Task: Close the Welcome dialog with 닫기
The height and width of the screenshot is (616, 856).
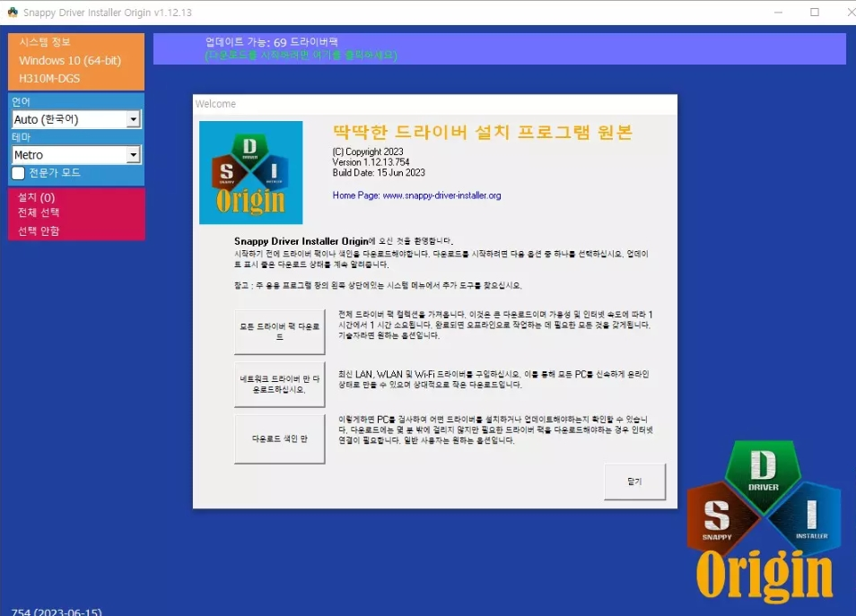Action: (x=635, y=482)
